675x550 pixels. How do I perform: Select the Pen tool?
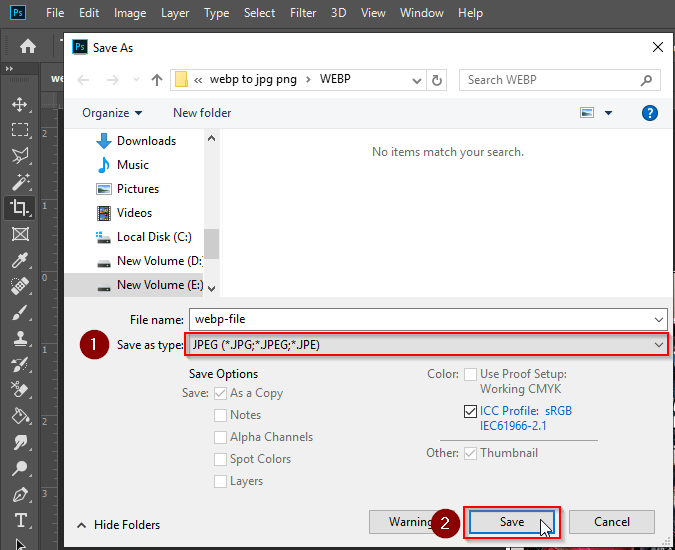pos(19,494)
